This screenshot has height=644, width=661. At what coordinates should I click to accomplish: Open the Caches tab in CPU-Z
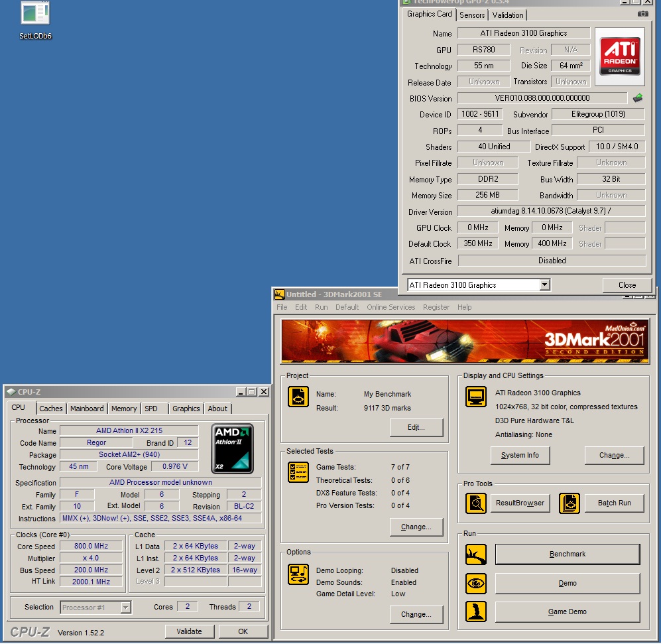[x=51, y=409]
